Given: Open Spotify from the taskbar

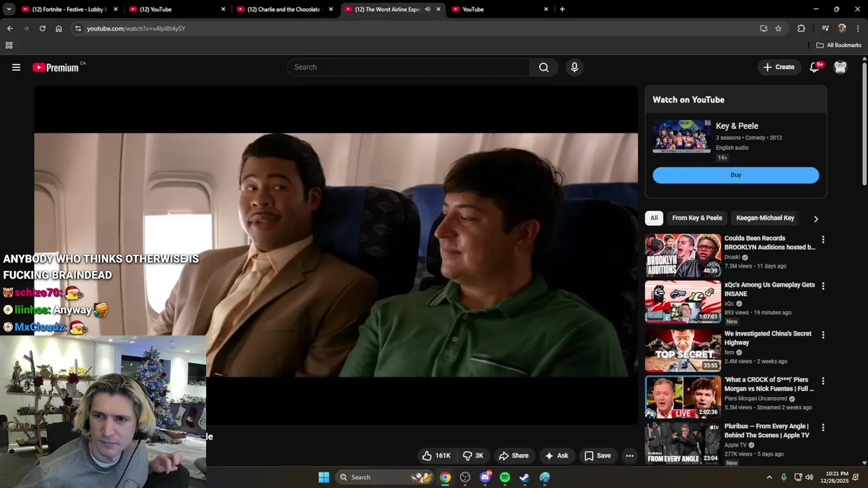Looking at the screenshot, I should (x=505, y=477).
